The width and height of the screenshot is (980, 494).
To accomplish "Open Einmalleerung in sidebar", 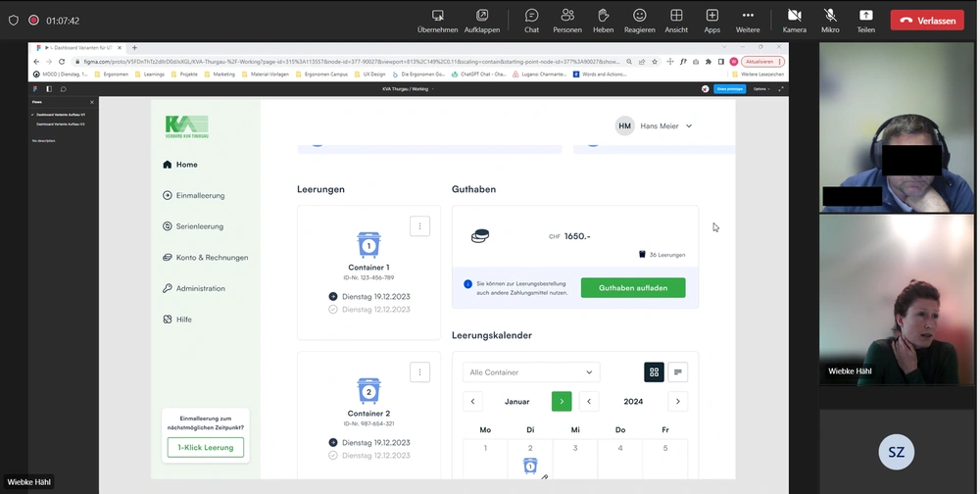I will (193, 195).
